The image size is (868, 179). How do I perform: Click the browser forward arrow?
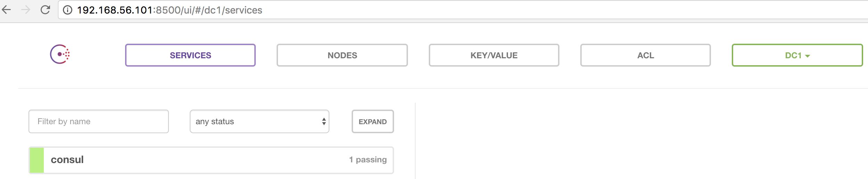pyautogui.click(x=26, y=10)
